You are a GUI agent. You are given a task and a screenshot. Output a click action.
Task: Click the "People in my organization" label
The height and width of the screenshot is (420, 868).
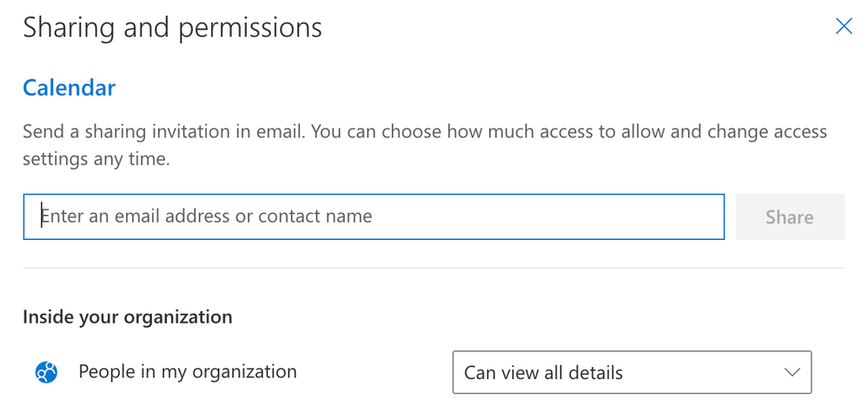(x=188, y=372)
